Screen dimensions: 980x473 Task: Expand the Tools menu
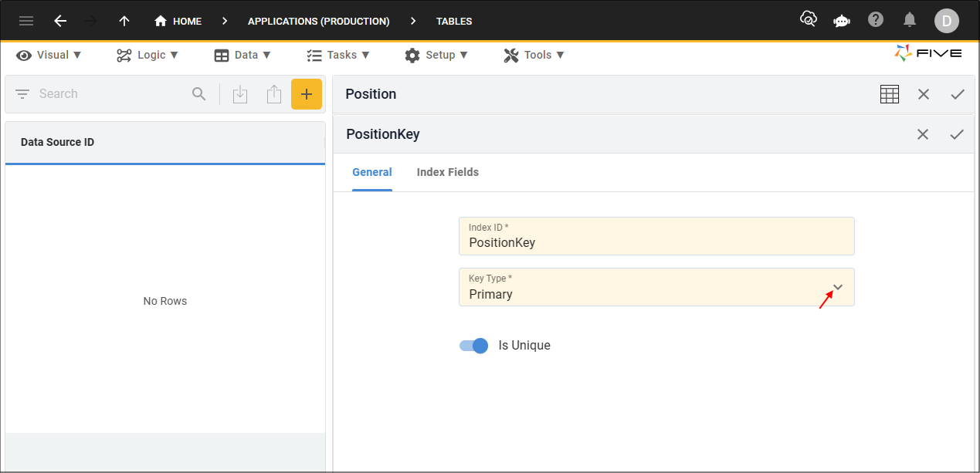pyautogui.click(x=534, y=55)
